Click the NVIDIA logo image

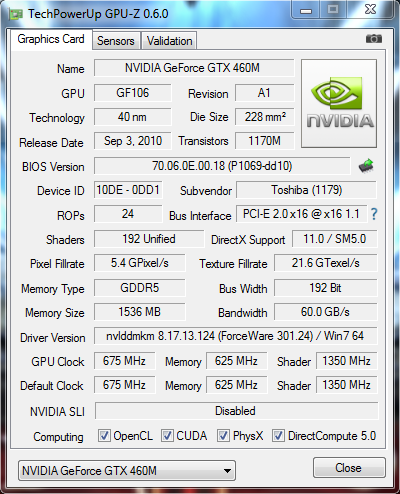[x=339, y=104]
